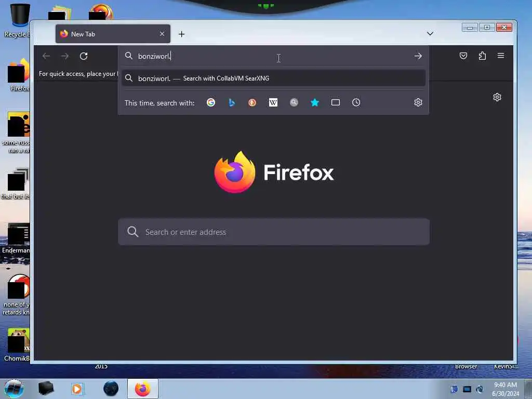
Task: Search History using the clock icon
Action: (x=356, y=102)
